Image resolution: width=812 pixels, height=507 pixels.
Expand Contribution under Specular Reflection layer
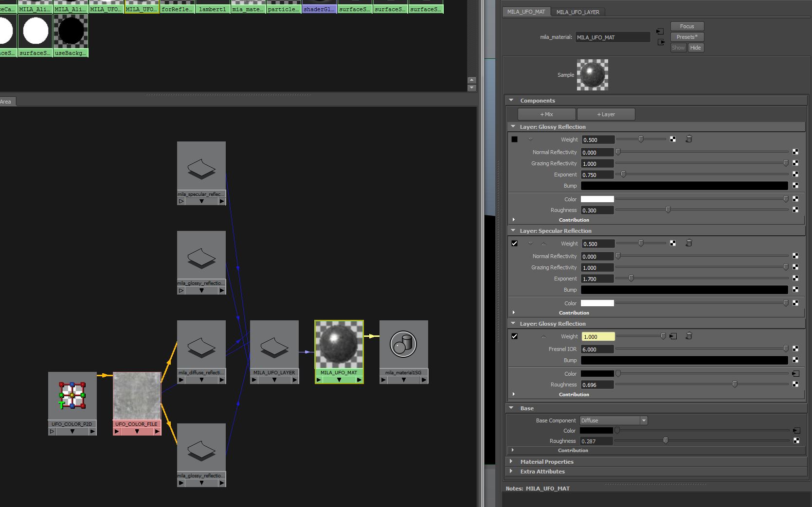click(514, 313)
